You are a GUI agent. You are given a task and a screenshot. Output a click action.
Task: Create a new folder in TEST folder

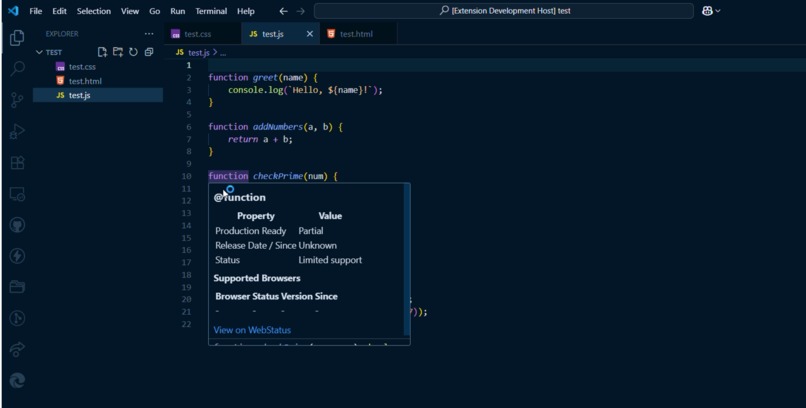coord(118,52)
